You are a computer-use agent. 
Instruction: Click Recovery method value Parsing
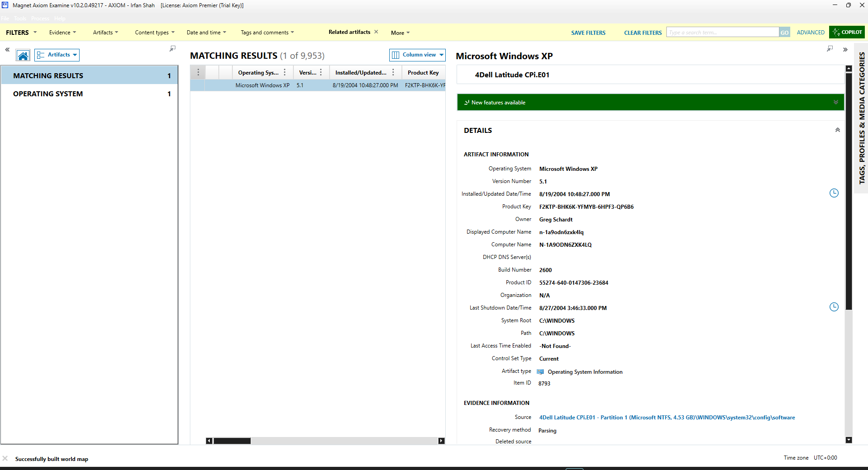(x=547, y=431)
